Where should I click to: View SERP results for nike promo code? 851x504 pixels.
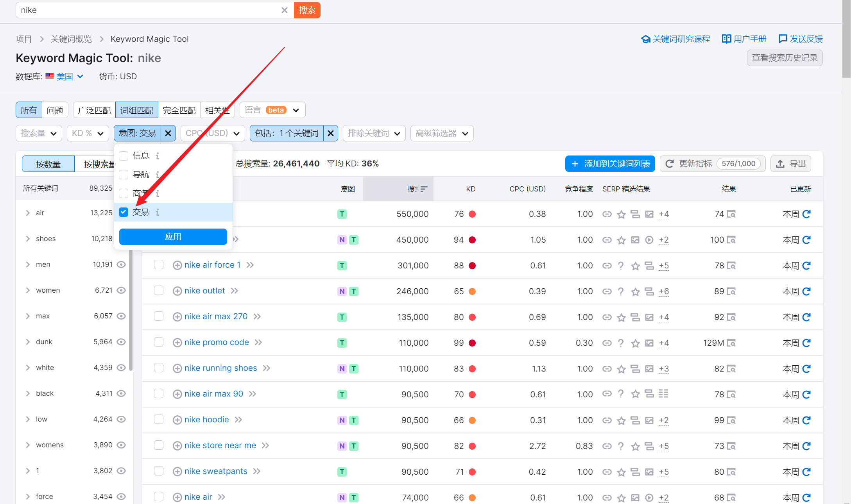tap(731, 343)
